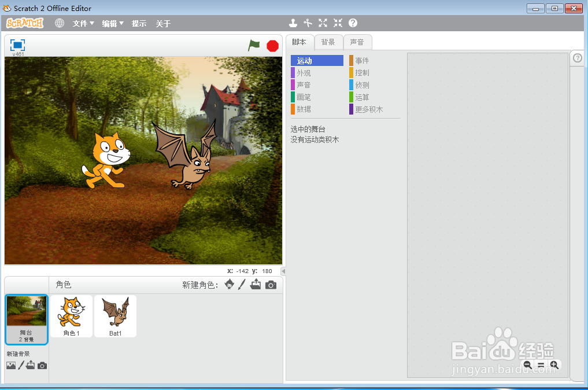Click the green flag to start

pyautogui.click(x=254, y=45)
